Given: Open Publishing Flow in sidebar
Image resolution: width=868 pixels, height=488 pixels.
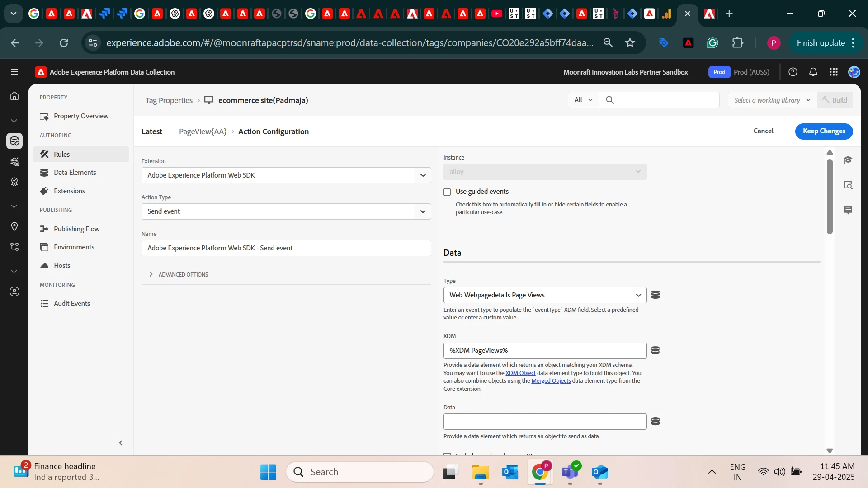Looking at the screenshot, I should coord(76,229).
